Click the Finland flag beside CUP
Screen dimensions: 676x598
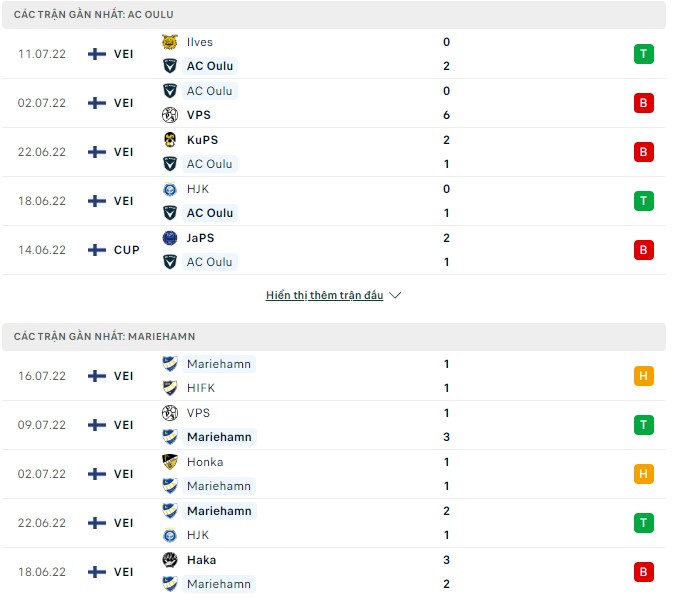[97, 250]
